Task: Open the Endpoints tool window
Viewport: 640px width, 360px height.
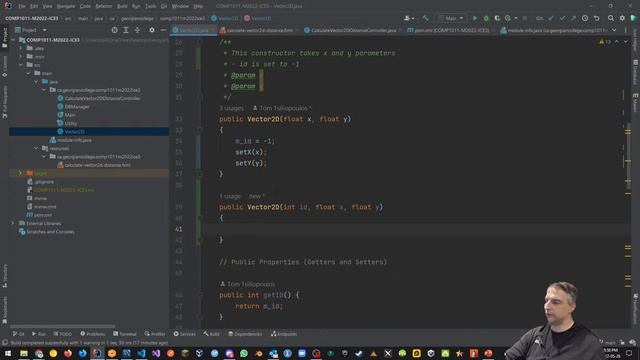Action: click(x=284, y=334)
